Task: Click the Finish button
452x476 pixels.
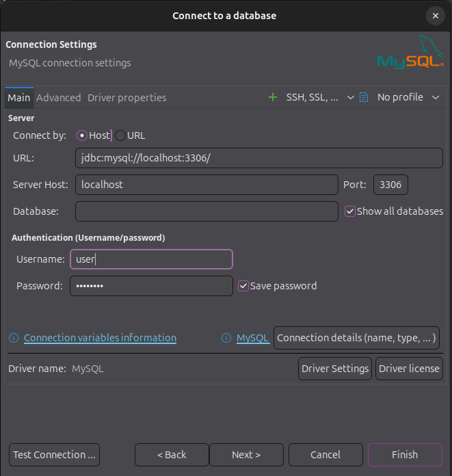Action: coord(405,455)
